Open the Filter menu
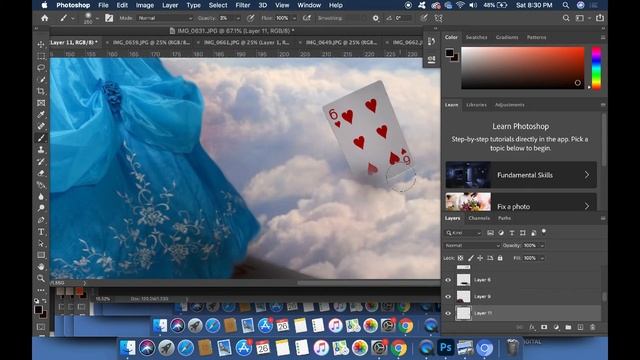The width and height of the screenshot is (640, 360). [242, 5]
